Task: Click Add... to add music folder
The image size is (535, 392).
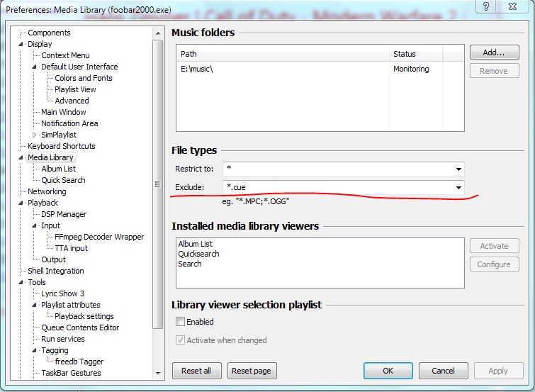Action: point(494,52)
